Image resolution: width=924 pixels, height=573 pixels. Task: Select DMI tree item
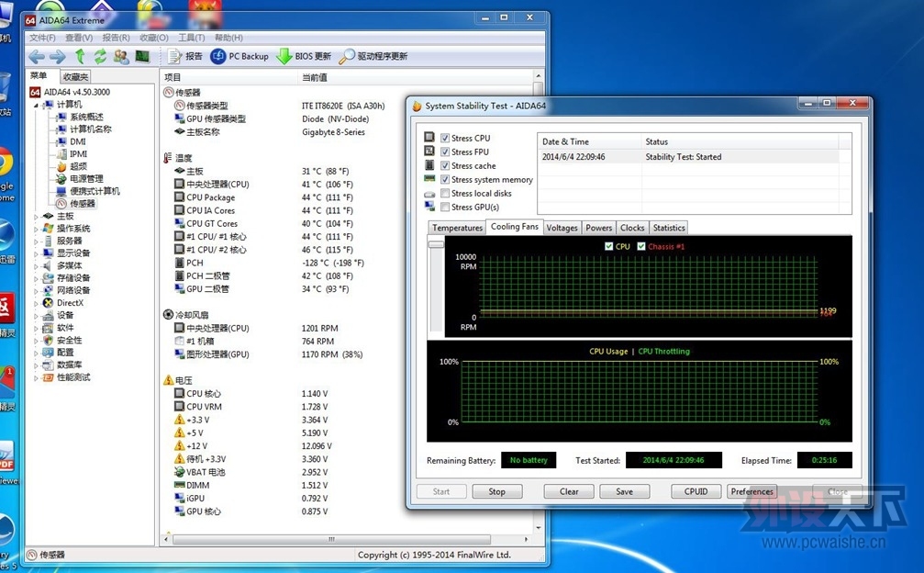tap(78, 141)
